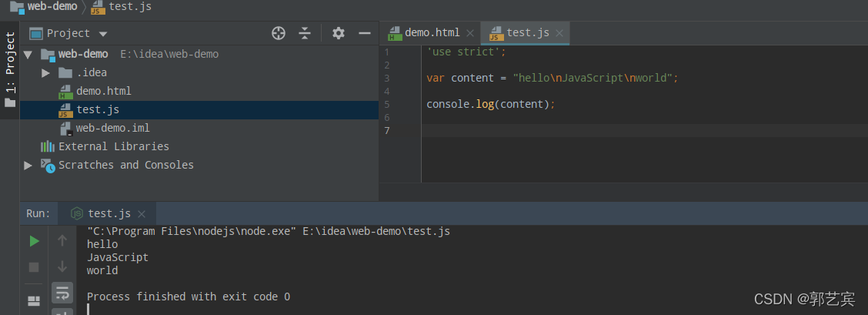
Task: Click the .idea folder icon
Action: coord(65,72)
